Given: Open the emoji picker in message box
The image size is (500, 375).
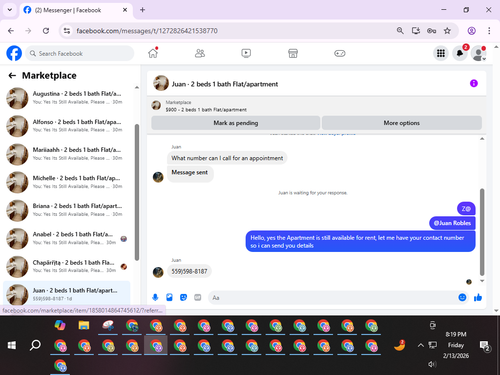Looking at the screenshot, I should (462, 297).
